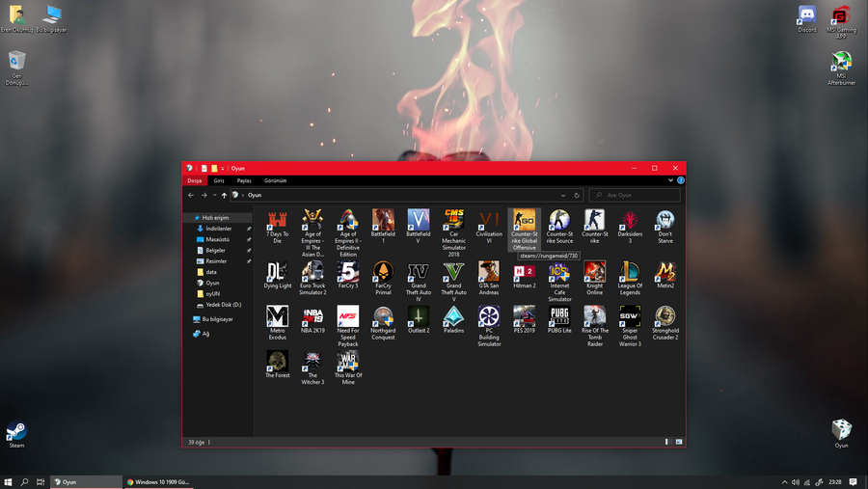Select the Northgard Conquest shortcut
868x489 pixels.
(x=383, y=323)
